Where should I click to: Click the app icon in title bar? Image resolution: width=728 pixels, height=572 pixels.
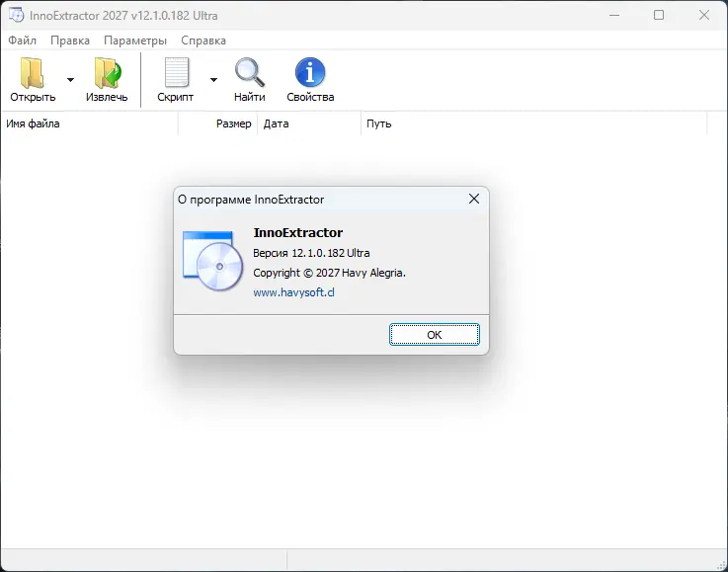(16, 15)
